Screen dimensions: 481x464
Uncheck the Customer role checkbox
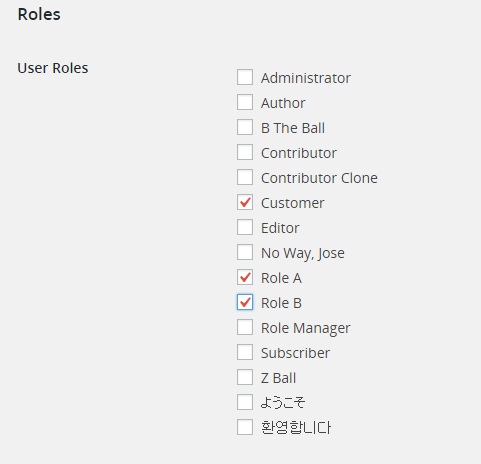click(x=245, y=202)
